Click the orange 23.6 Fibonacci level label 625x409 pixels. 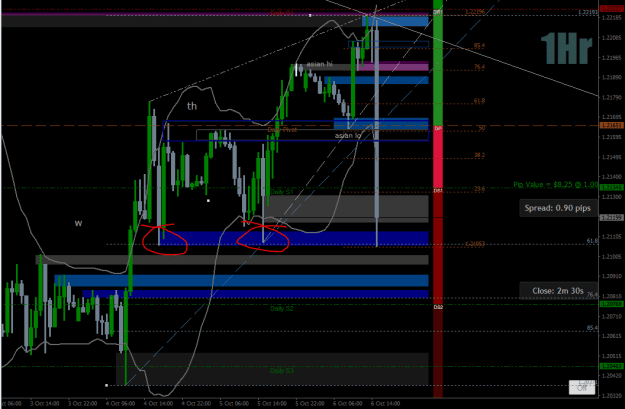(x=479, y=189)
